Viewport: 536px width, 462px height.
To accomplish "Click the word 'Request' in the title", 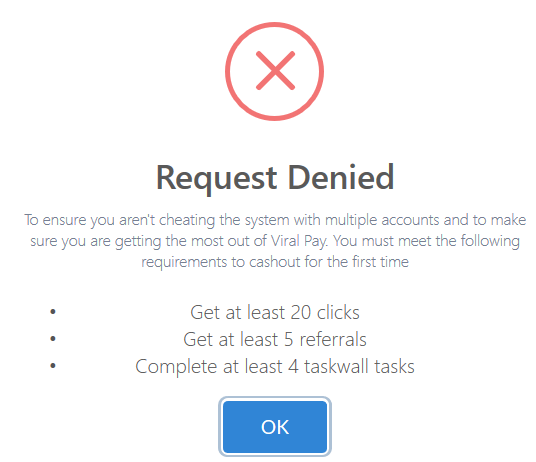I will pos(216,179).
